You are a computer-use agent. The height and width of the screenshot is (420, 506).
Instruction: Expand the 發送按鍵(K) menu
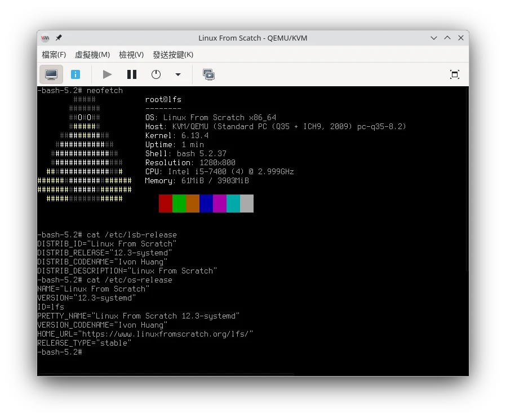click(x=172, y=55)
